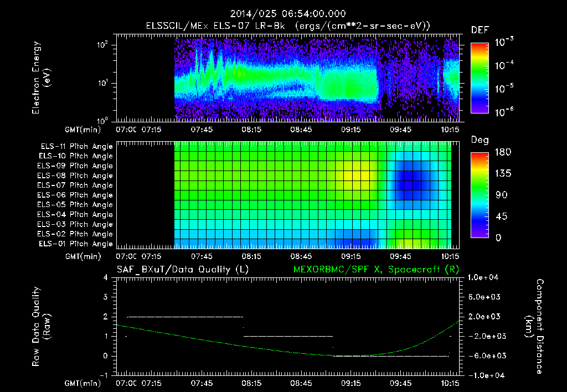
Task: Click the ELS-02 Pitch Angle row label
Action: pos(75,234)
